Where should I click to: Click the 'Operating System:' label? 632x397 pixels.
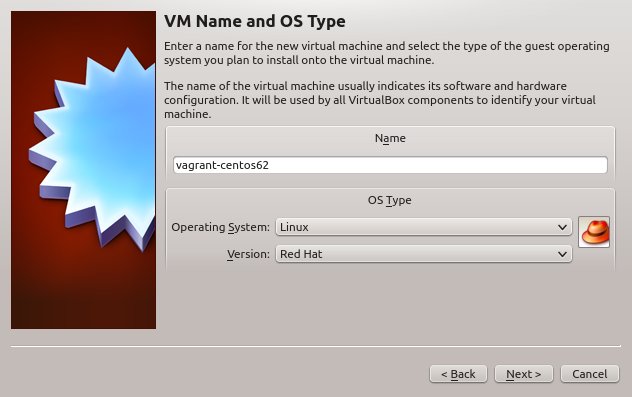click(x=220, y=227)
